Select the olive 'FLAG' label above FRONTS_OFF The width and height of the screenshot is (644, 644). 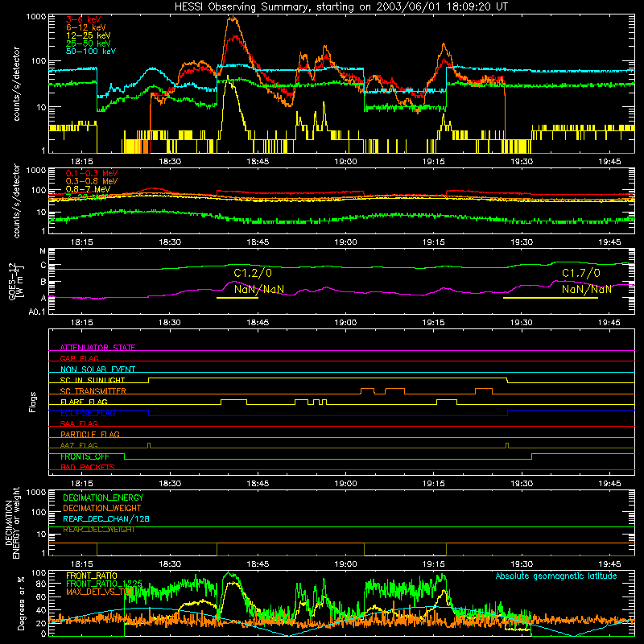[79, 445]
